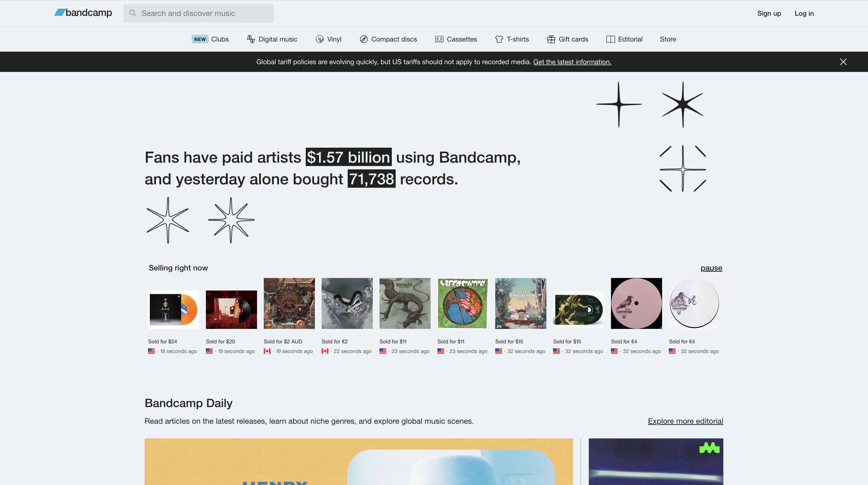This screenshot has width=868, height=485.
Task: Open the Clubs menu item
Action: pos(220,39)
